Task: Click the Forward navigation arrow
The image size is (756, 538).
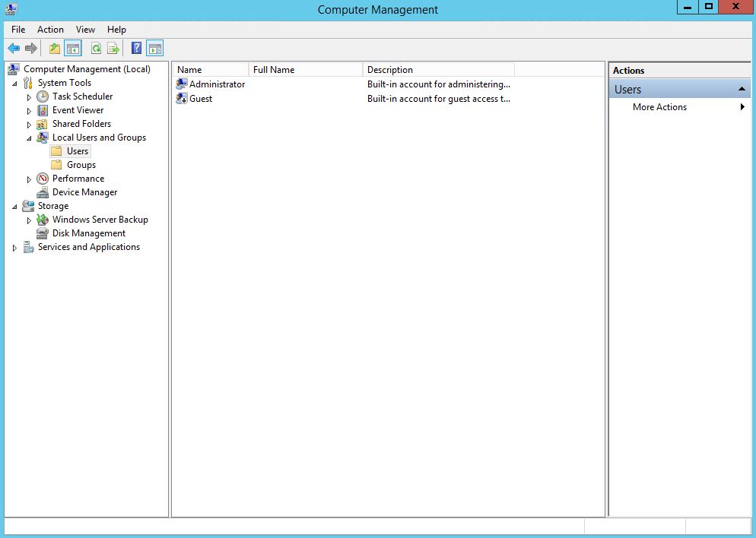Action: point(30,48)
